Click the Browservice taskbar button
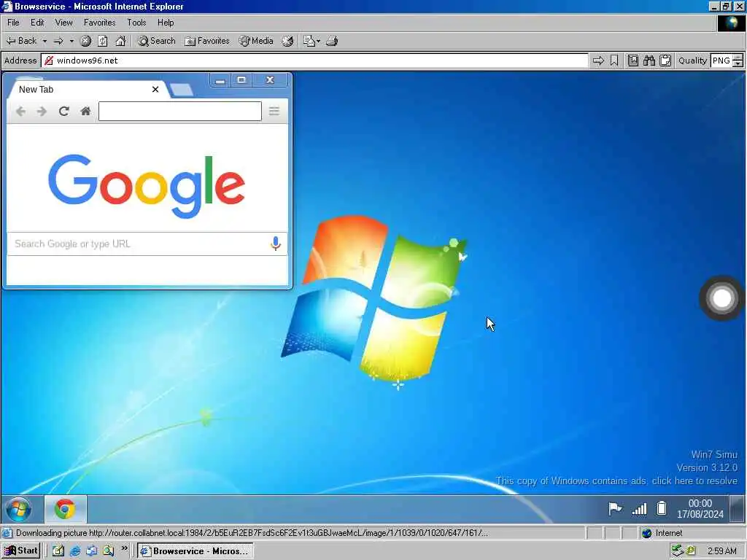 coord(196,551)
